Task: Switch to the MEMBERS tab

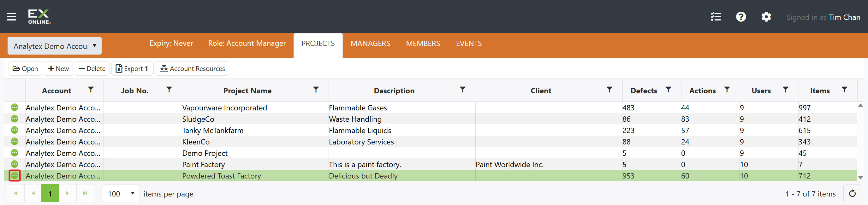Action: coord(423,44)
